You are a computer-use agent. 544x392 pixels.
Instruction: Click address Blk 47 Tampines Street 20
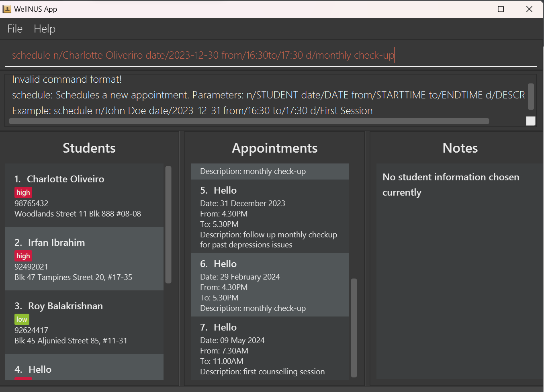click(73, 277)
